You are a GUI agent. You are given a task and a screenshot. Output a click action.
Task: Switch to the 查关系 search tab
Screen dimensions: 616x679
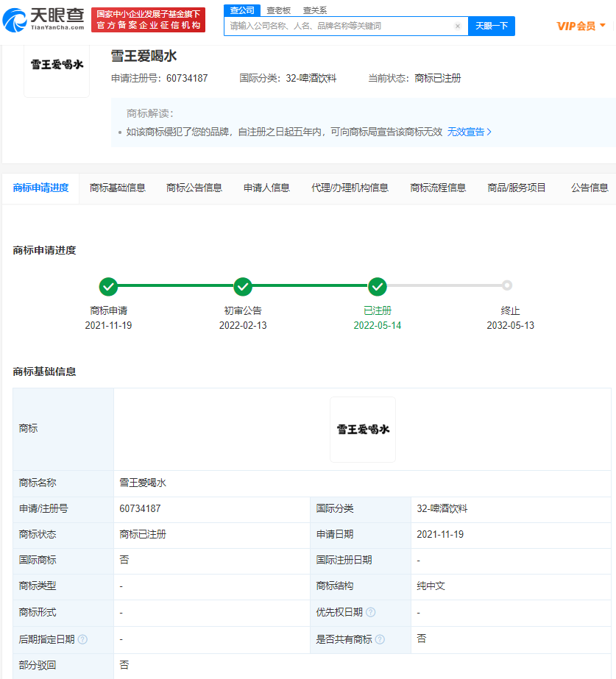click(315, 10)
